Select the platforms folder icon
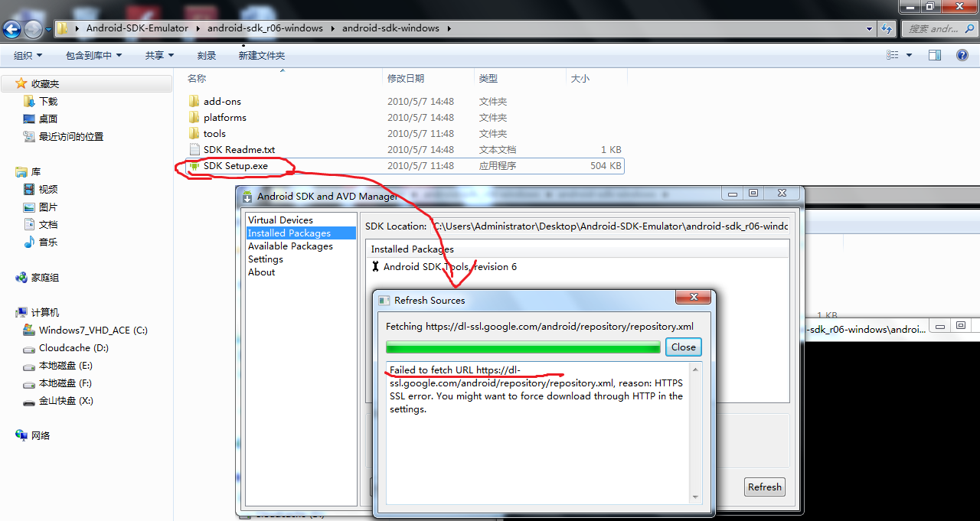Image resolution: width=980 pixels, height=521 pixels. [x=194, y=117]
